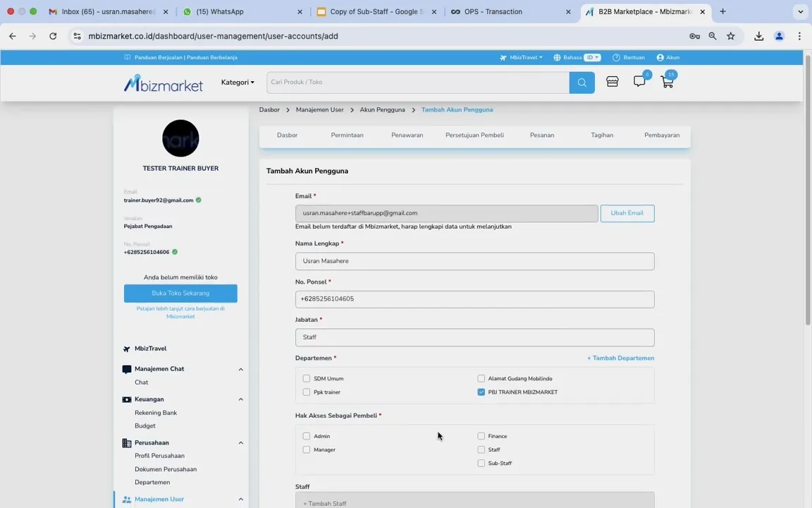Click the Manajemen User icon in the sidebar
The height and width of the screenshot is (508, 812).
[126, 499]
